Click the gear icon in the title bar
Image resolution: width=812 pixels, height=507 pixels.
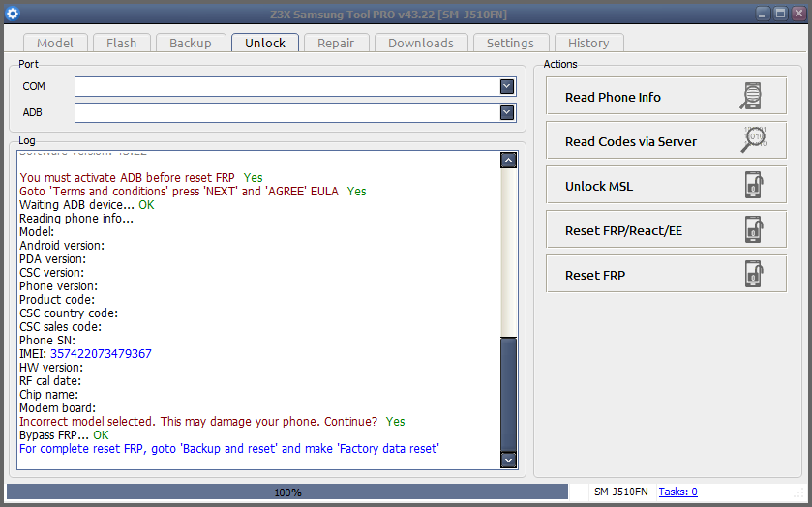[13, 14]
